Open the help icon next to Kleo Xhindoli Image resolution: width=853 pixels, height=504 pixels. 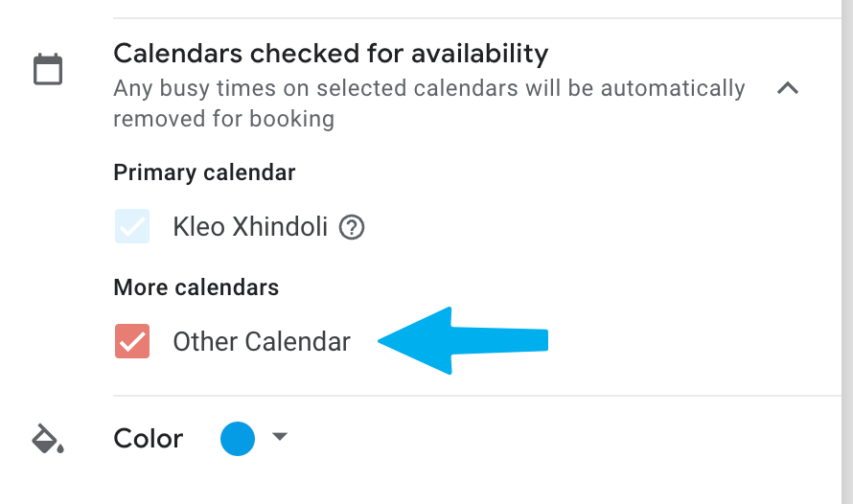pyautogui.click(x=353, y=228)
